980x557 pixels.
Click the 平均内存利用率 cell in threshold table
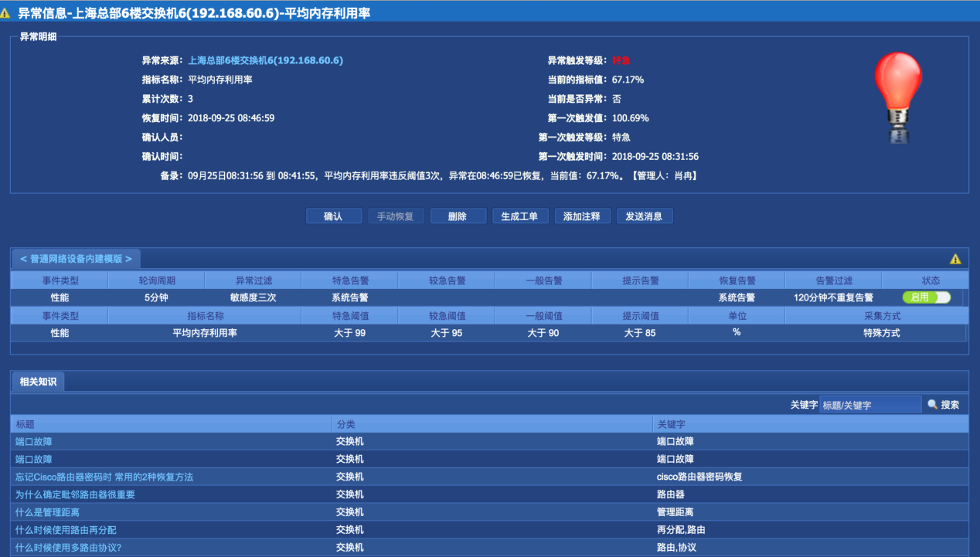(x=205, y=333)
